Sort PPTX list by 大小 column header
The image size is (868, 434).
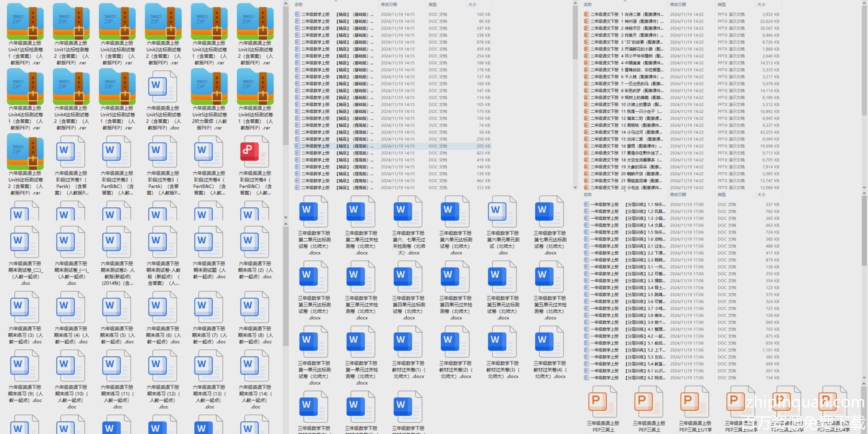tap(761, 4)
